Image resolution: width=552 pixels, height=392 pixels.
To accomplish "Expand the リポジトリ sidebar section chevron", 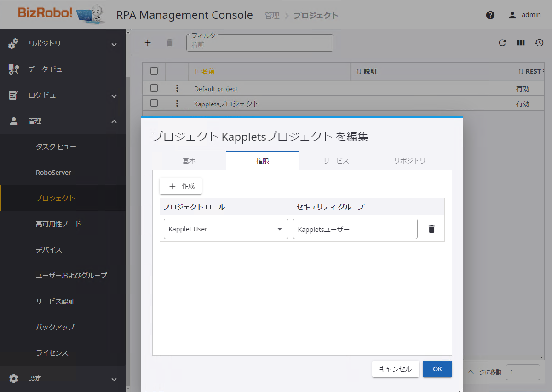I will pos(114,44).
